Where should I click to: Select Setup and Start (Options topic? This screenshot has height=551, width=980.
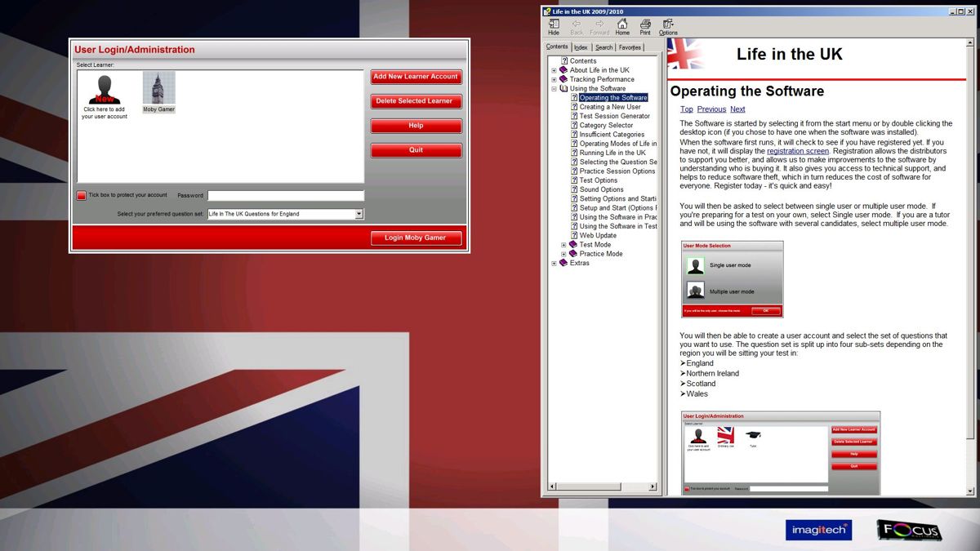[618, 208]
